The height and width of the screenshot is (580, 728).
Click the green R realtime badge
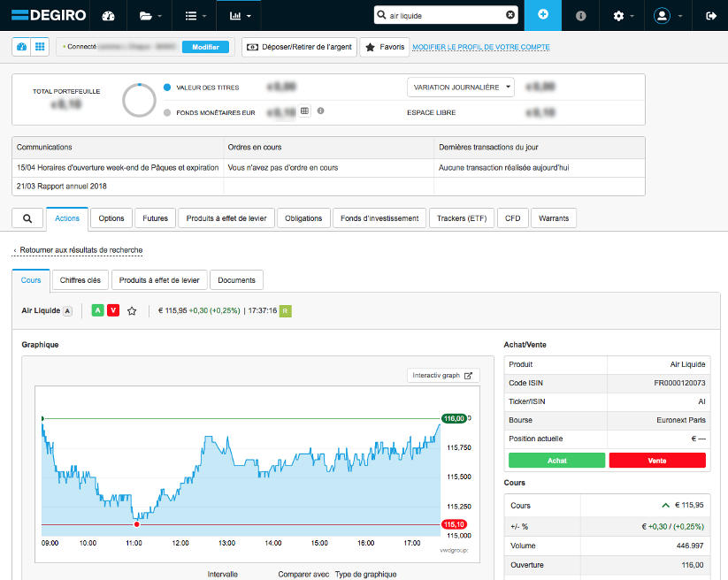285,311
